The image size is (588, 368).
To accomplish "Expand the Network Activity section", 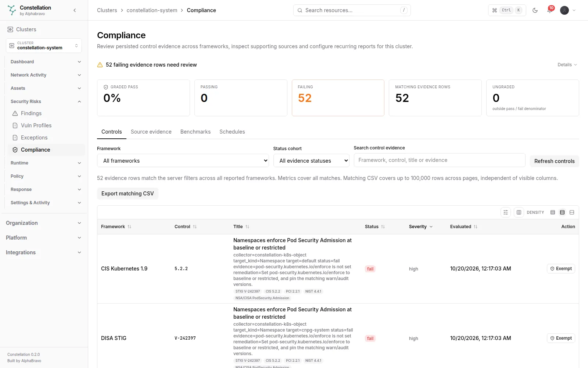I will (x=46, y=75).
